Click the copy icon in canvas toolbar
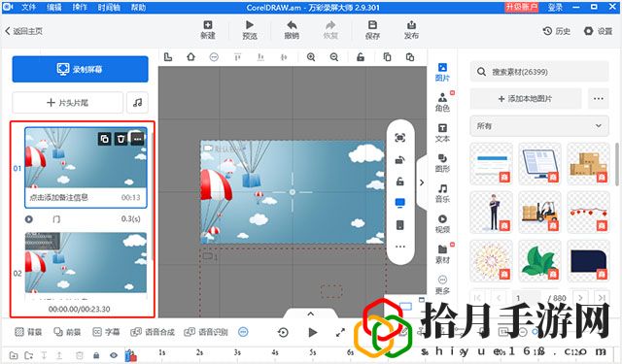The width and height of the screenshot is (622, 364). (387, 57)
